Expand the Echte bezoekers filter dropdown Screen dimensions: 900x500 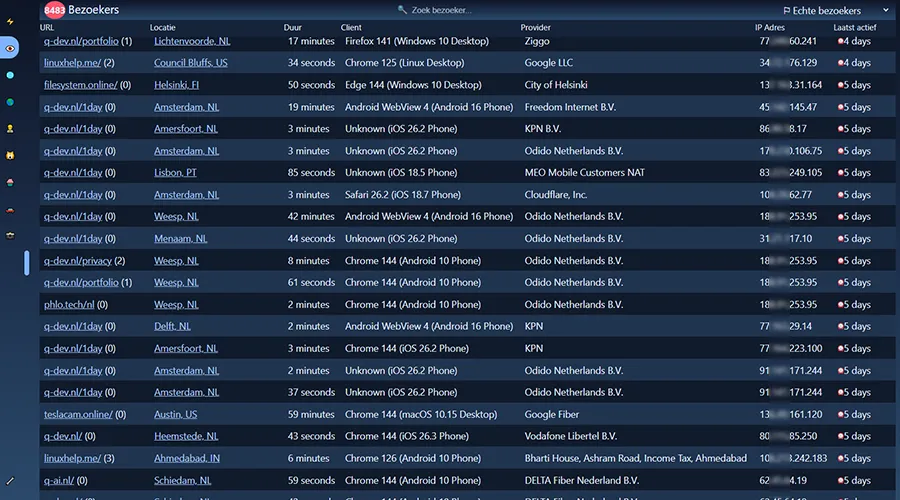[x=836, y=10]
